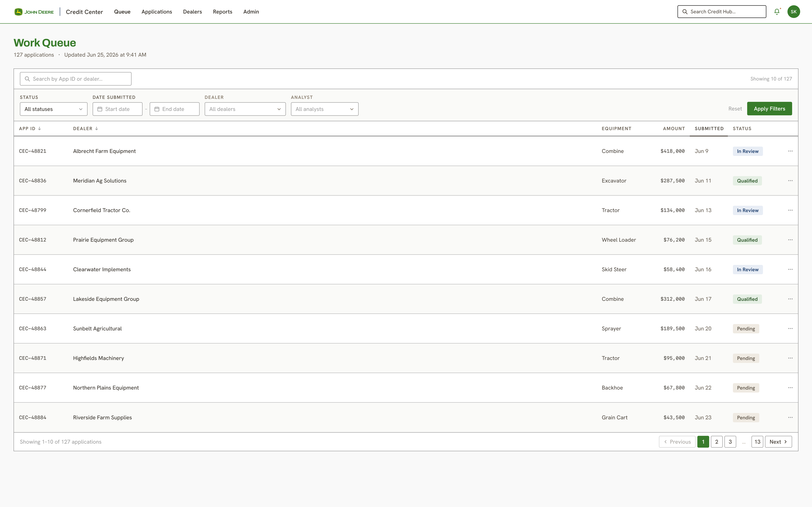The image size is (812, 507).
Task: Sort by App ID column arrow
Action: [40, 128]
